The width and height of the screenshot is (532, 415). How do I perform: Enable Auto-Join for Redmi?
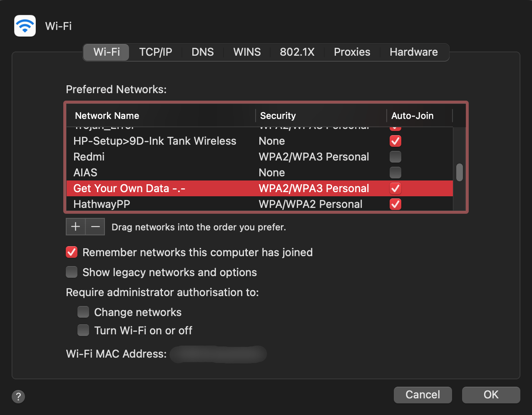pyautogui.click(x=395, y=157)
